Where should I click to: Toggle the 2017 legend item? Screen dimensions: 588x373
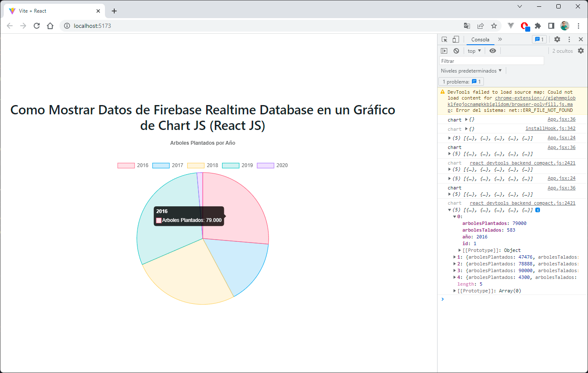click(168, 165)
